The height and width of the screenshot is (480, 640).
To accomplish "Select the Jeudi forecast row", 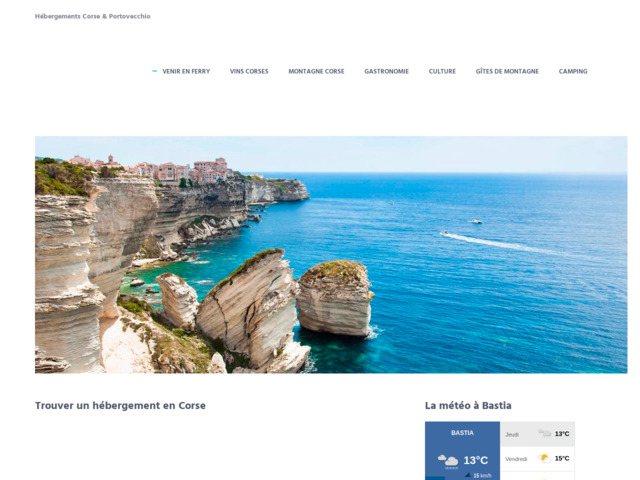I will click(537, 434).
